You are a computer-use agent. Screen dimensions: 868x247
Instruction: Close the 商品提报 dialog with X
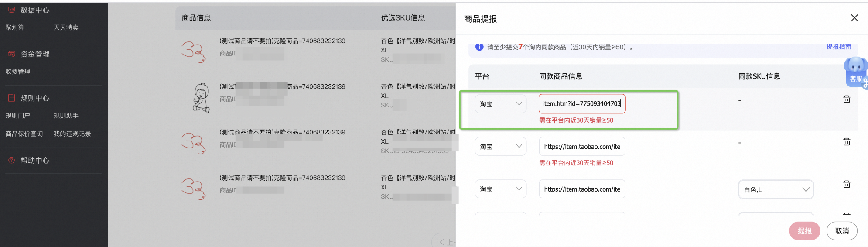(x=854, y=18)
